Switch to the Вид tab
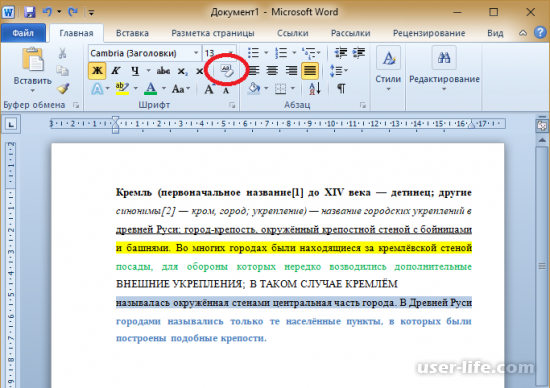Screen dimensions: 550x388 [x=495, y=33]
